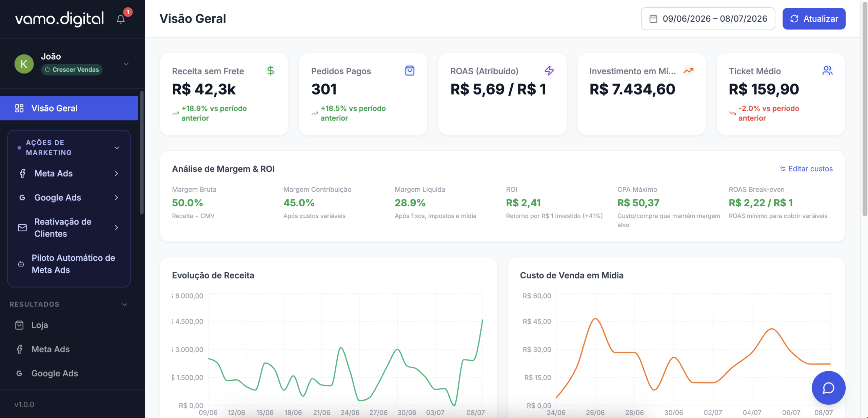Viewport: 868px width, 418px height.
Task: Open the floating chat bubble button
Action: click(x=828, y=388)
